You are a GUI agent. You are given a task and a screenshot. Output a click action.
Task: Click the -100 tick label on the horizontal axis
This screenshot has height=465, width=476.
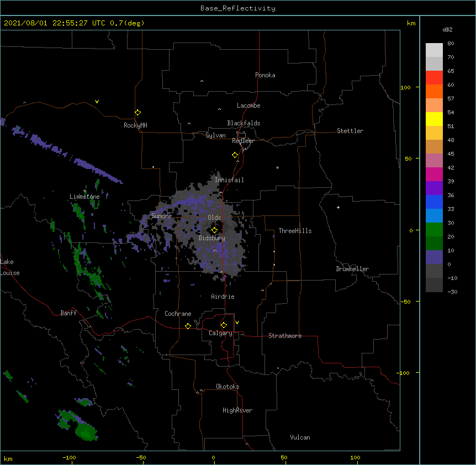[x=69, y=457]
